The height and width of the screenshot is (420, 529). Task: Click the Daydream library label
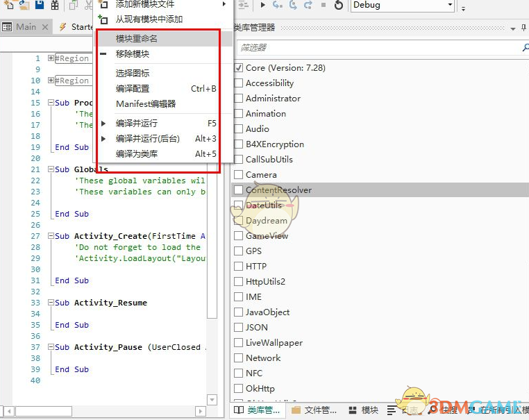267,221
